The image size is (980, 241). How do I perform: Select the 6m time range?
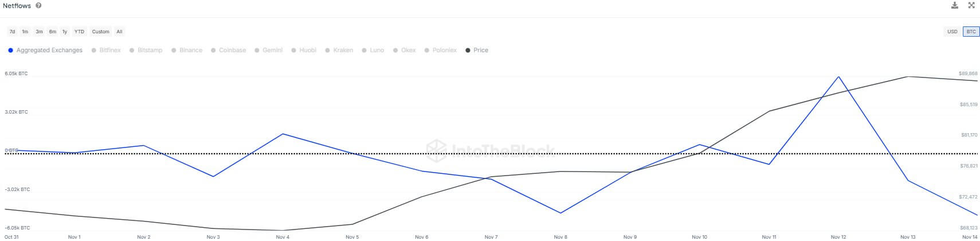(52, 32)
